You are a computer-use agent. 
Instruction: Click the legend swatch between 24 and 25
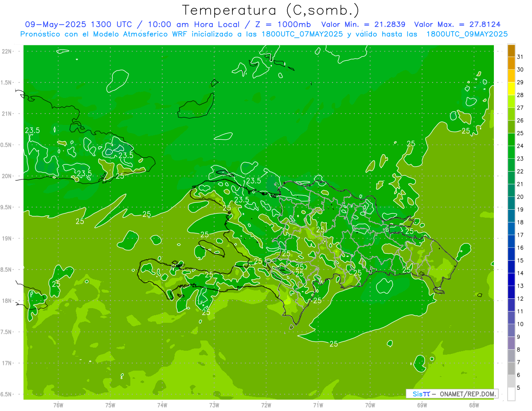(x=511, y=139)
